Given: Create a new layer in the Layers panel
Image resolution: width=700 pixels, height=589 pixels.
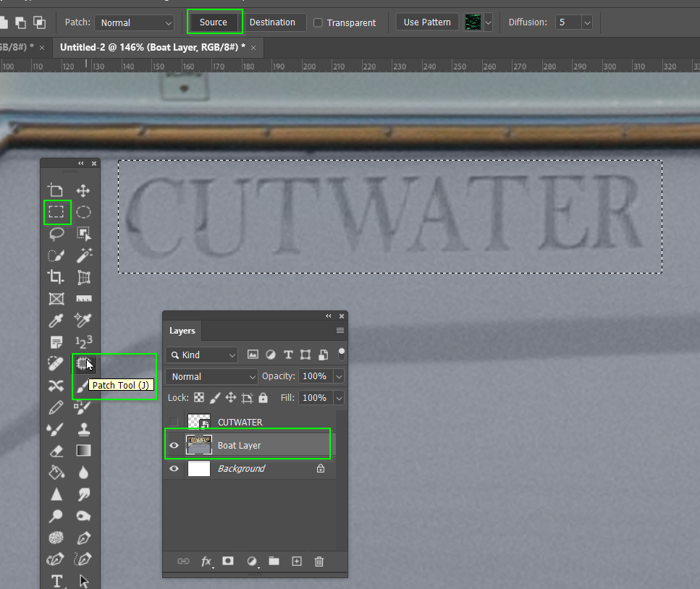Looking at the screenshot, I should 297,561.
